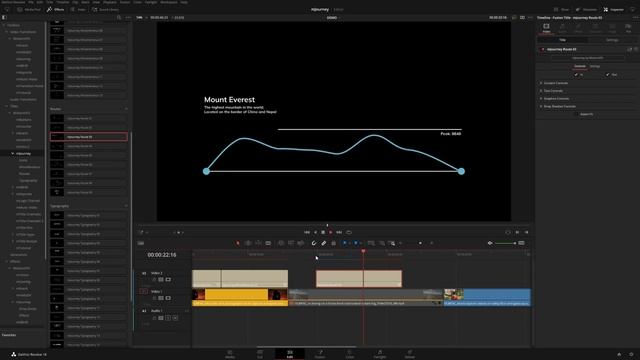
Task: Click the Insert Clip toolbar icon
Action: [x=281, y=243]
